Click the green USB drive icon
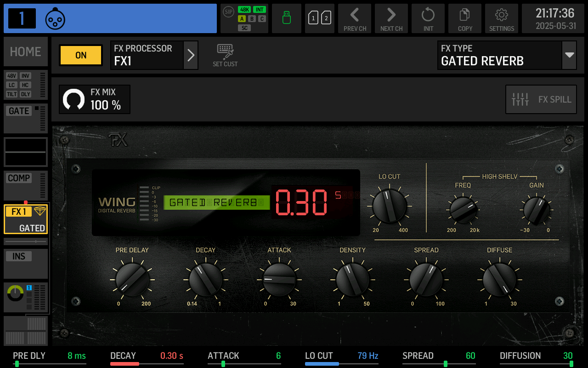Screen dimensions: 588x368 (x=286, y=18)
